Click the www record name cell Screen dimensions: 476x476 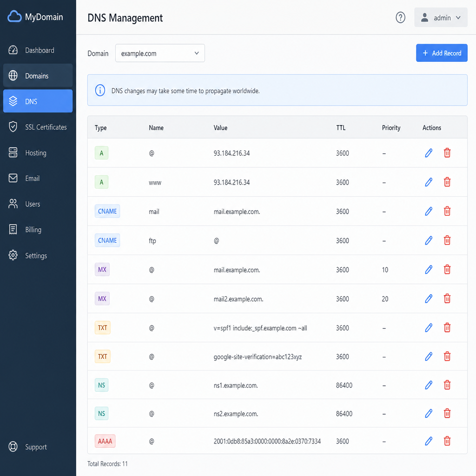tap(155, 182)
